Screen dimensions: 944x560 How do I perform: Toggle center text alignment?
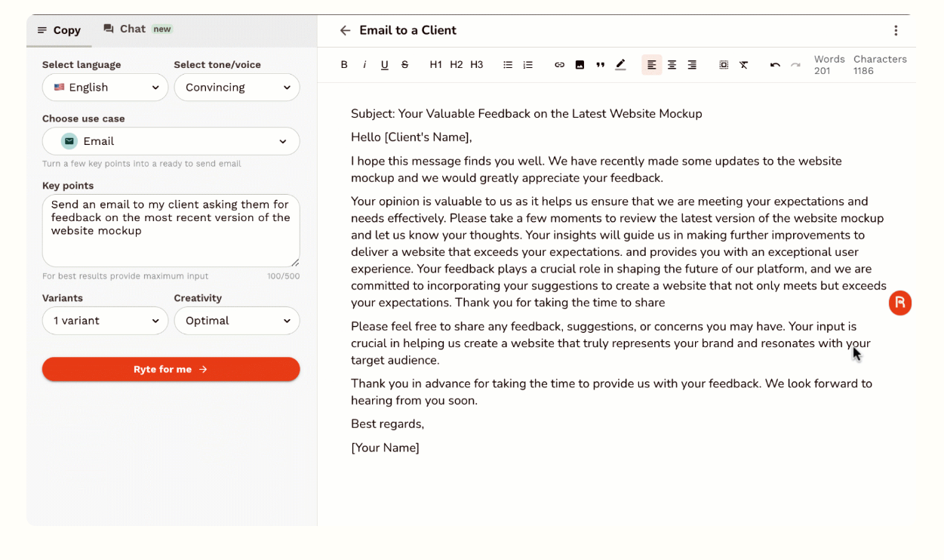[x=672, y=65]
